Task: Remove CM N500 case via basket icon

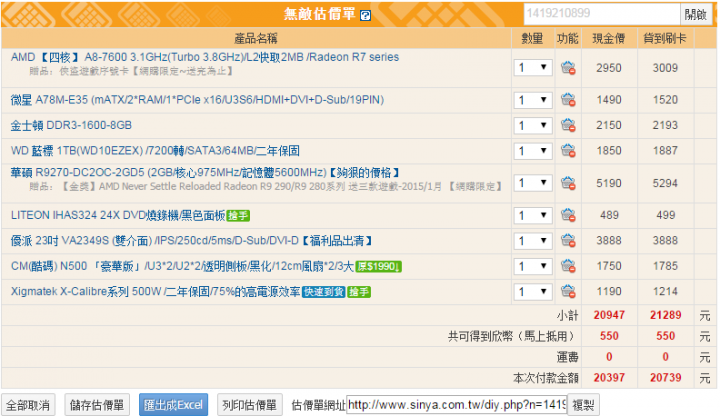Action: [x=568, y=266]
